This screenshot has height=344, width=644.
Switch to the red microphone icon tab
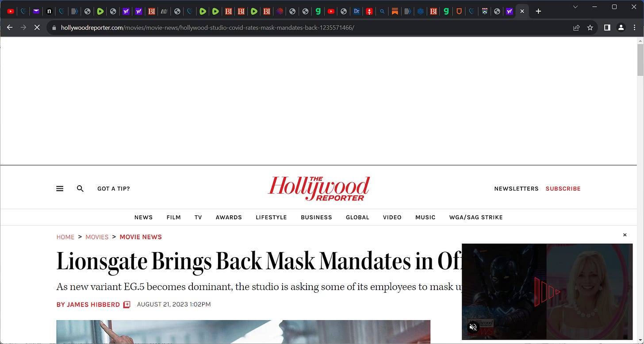point(369,11)
